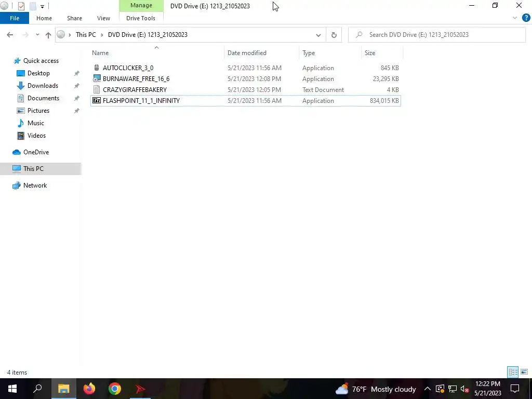Image resolution: width=532 pixels, height=399 pixels.
Task: Open the AUTOCLICKER_3_0 mouse icon
Action: tap(97, 68)
